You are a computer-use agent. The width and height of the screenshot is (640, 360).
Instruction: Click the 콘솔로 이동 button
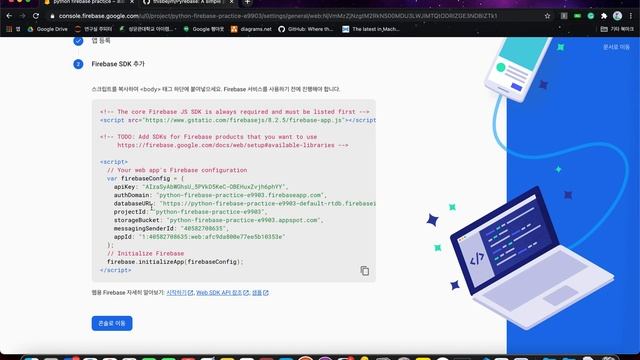112,323
